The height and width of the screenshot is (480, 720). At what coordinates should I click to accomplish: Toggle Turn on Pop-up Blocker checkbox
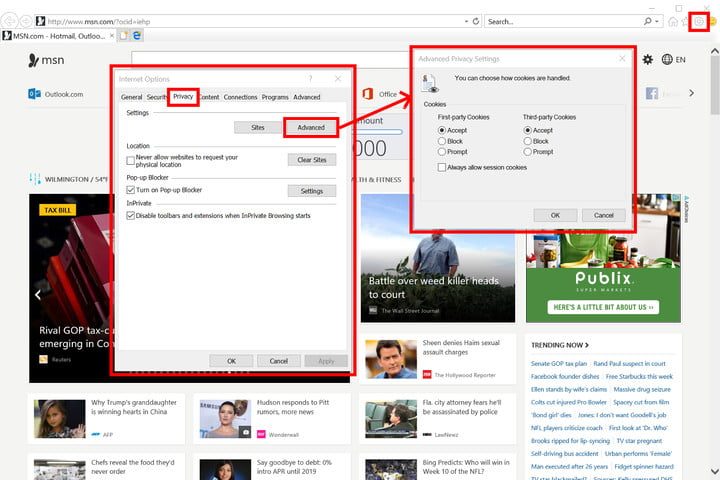click(x=131, y=190)
